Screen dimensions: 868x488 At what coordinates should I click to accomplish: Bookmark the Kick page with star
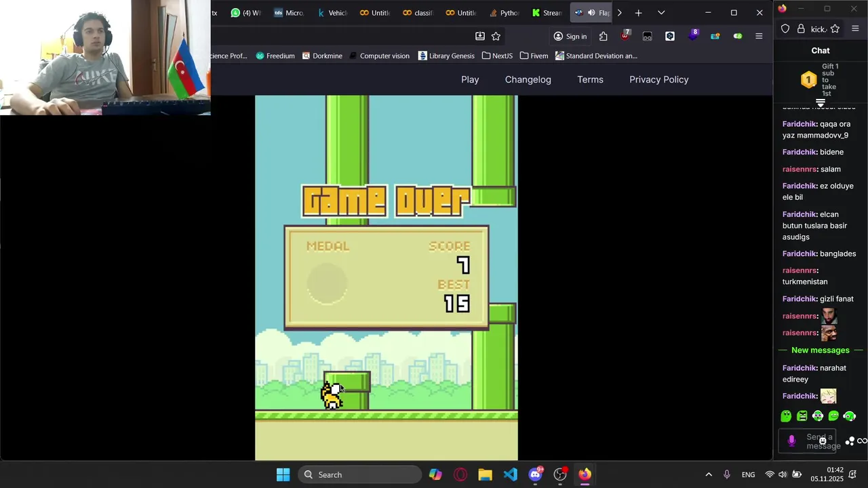coord(835,28)
